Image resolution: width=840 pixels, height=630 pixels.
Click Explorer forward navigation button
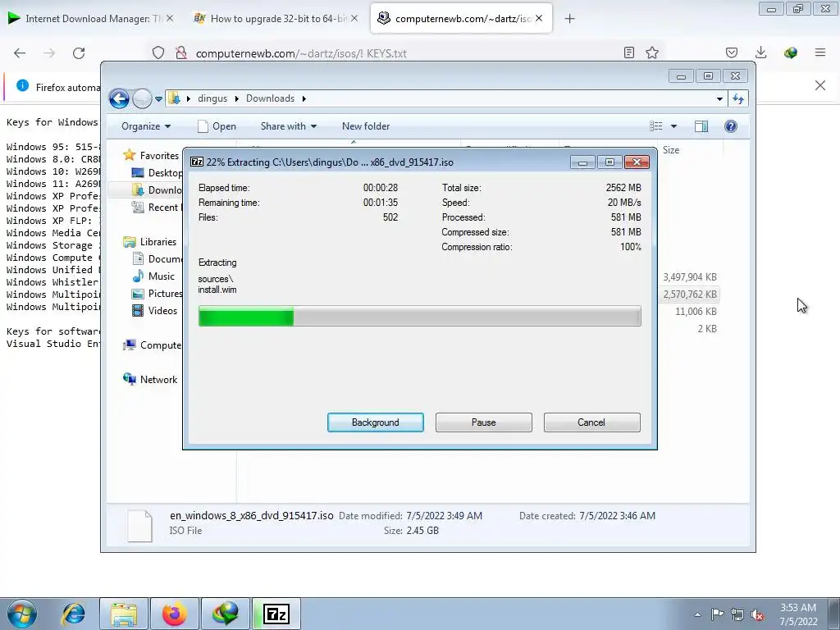142,98
